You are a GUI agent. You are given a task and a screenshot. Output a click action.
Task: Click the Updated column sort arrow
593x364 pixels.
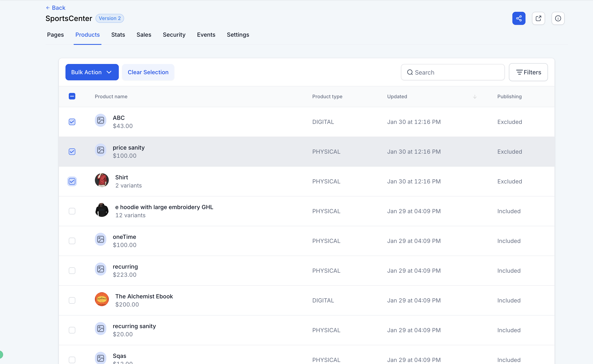pyautogui.click(x=475, y=97)
